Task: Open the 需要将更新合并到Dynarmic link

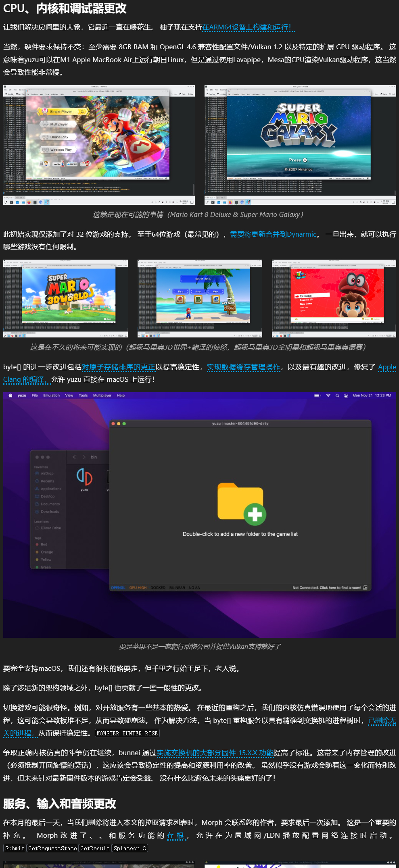Action: [273, 234]
